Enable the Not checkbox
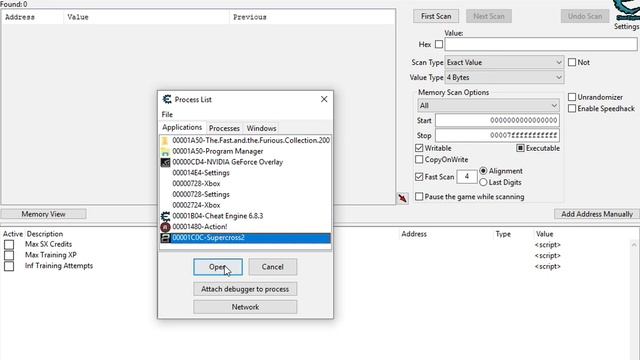This screenshot has height=360, width=640. (572, 62)
